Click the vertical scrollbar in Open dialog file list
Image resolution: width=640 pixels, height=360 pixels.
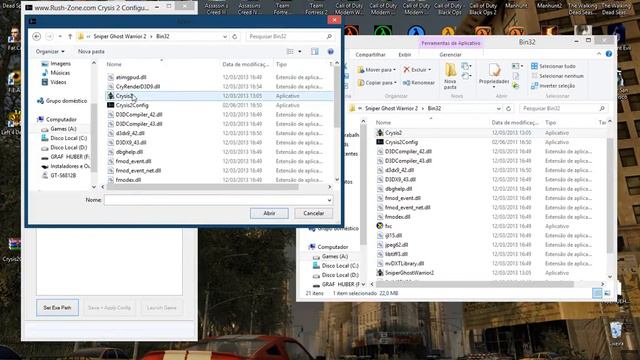click(337, 98)
